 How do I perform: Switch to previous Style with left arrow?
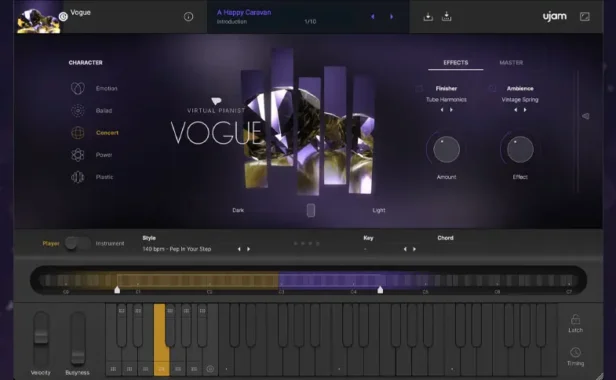click(239, 249)
